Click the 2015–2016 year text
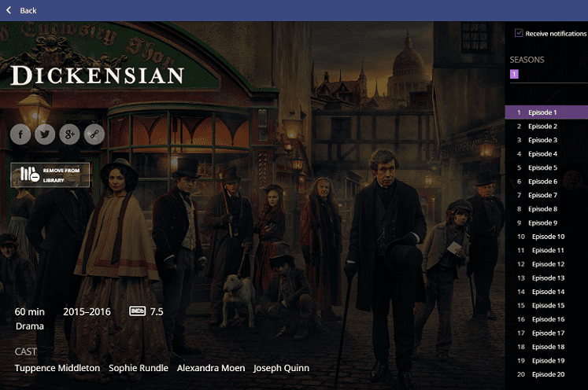This screenshot has width=588, height=390. (87, 311)
